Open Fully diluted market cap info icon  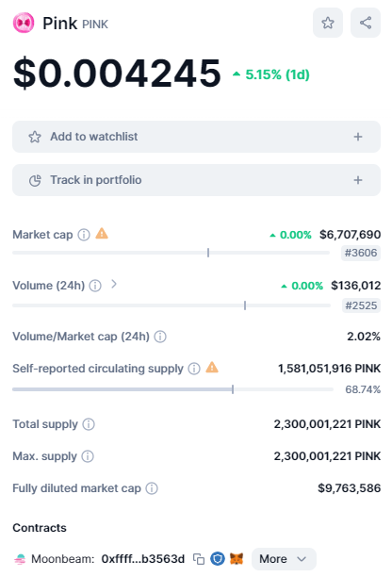[152, 488]
